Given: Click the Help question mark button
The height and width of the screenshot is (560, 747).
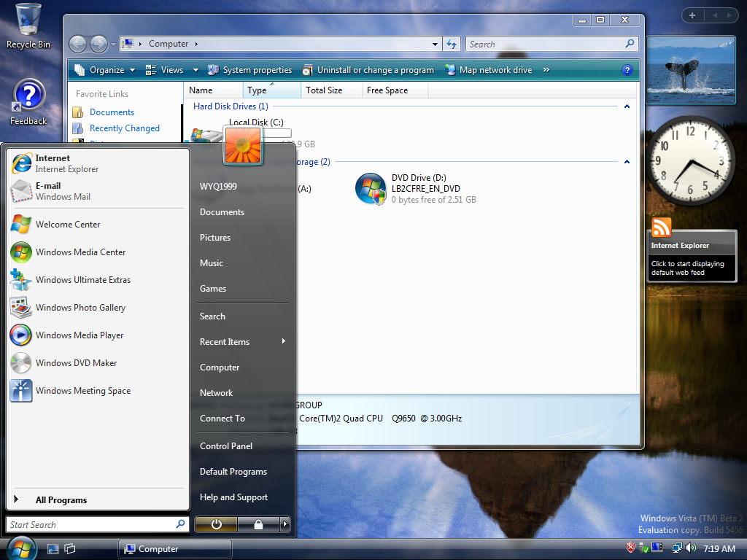Looking at the screenshot, I should pyautogui.click(x=627, y=70).
